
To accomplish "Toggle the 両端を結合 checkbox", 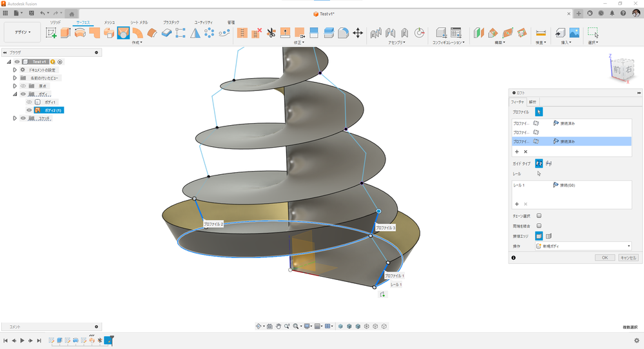I will (x=539, y=226).
